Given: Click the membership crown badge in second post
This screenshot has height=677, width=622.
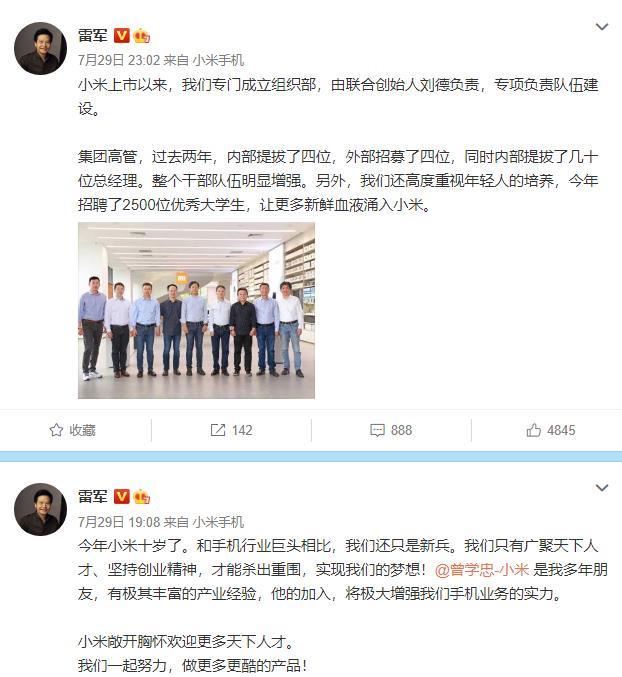Looking at the screenshot, I should pos(142,497).
